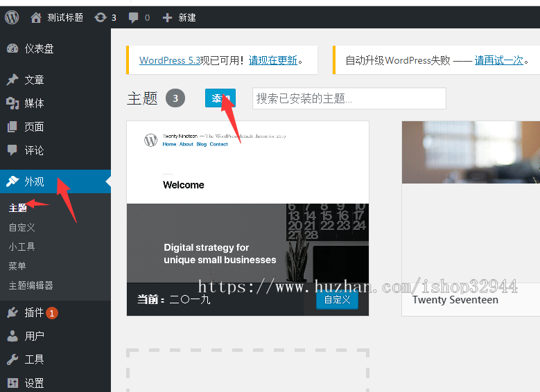Screen dimensions: 540x392
Task: Select 主题 submenu item
Action: 18,208
